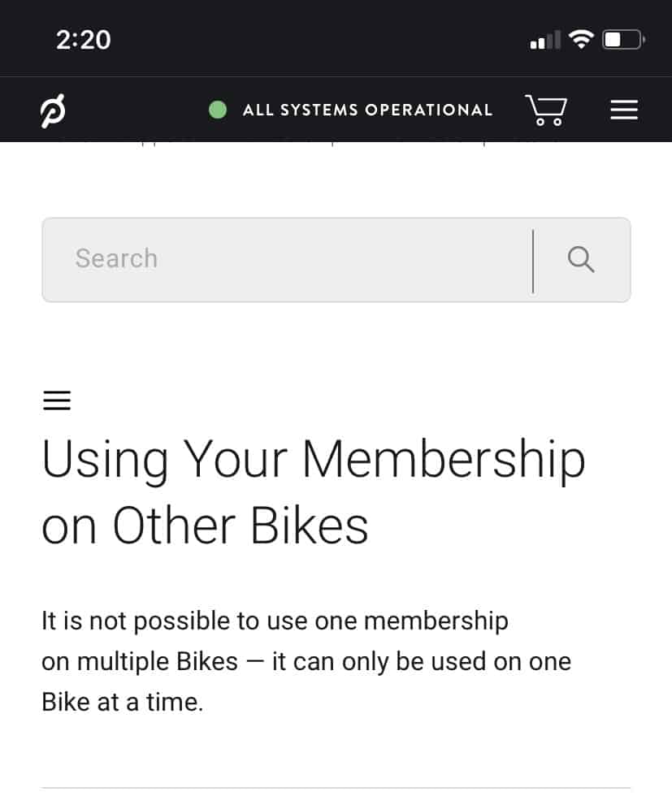Tap the horizontal rule below the article
This screenshot has height=809, width=672.
pos(336,788)
